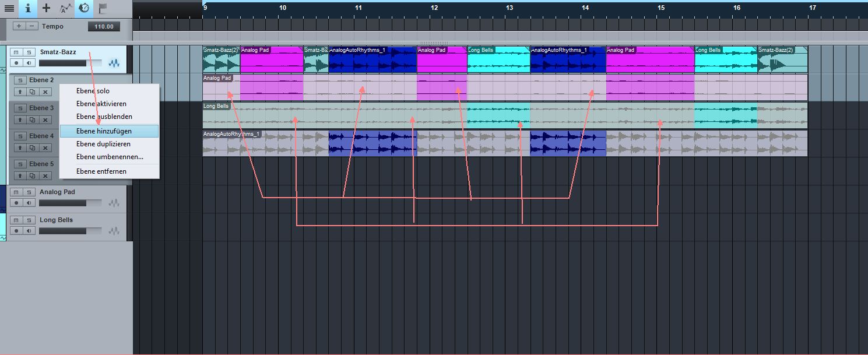
Task: Choose 'Ebene solo' from the context menu
Action: (x=109, y=91)
